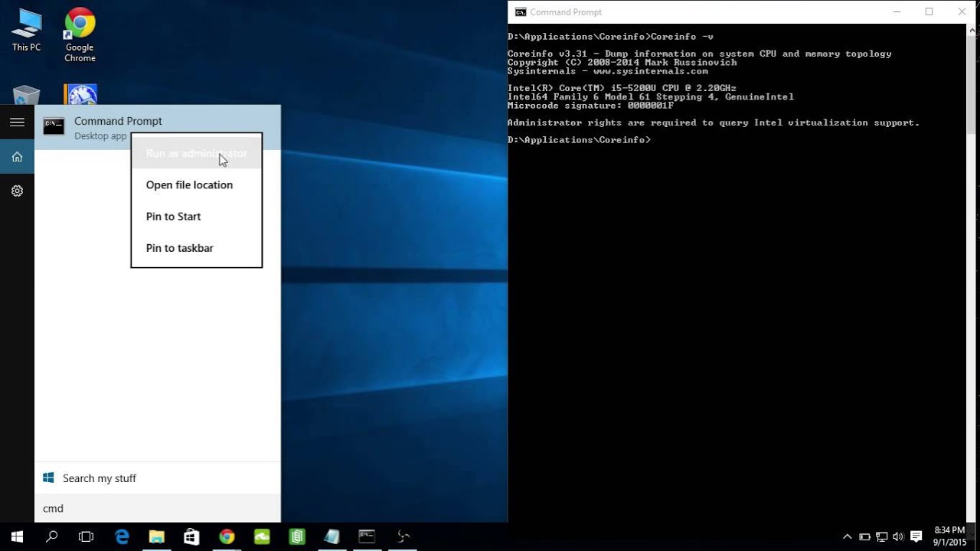Launch Microsoft Edge from the taskbar
The height and width of the screenshot is (551, 980).
click(122, 536)
